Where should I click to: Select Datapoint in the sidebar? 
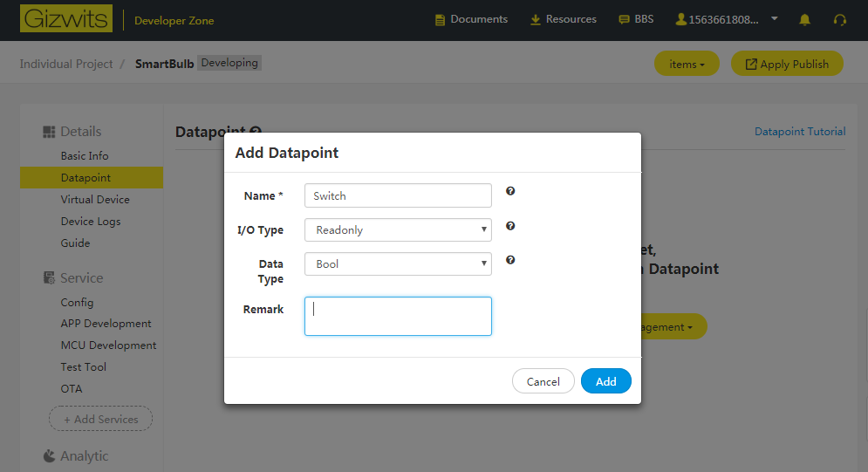click(x=92, y=178)
